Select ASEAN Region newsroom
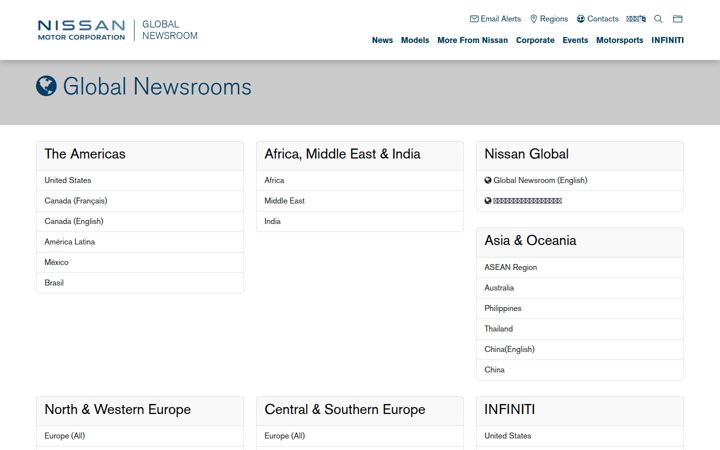The image size is (720, 450). (580, 267)
